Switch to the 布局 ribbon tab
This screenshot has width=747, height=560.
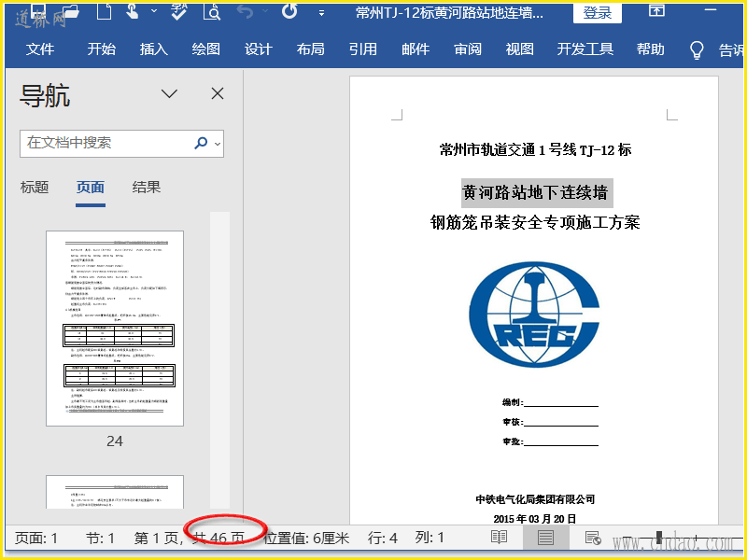point(311,49)
